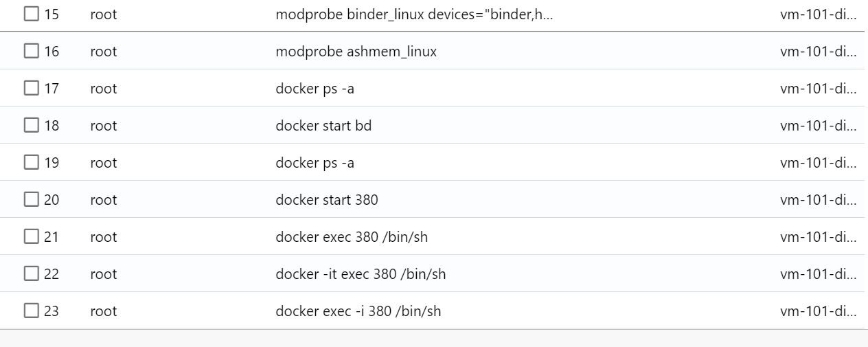
Task: Tick the checkbox for row 16
Action: click(x=32, y=52)
